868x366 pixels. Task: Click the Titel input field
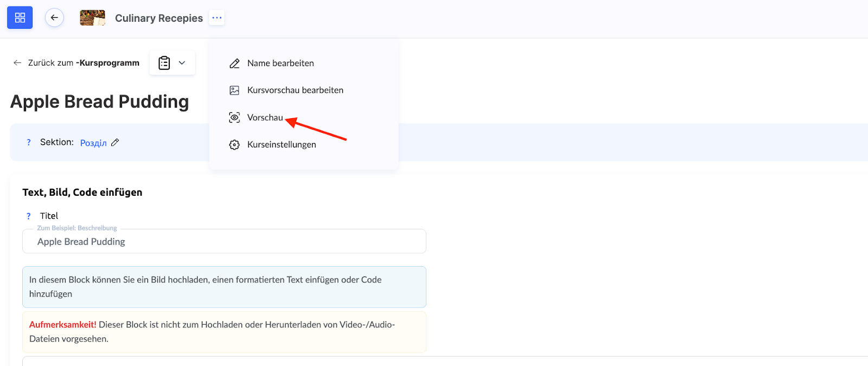tap(224, 242)
